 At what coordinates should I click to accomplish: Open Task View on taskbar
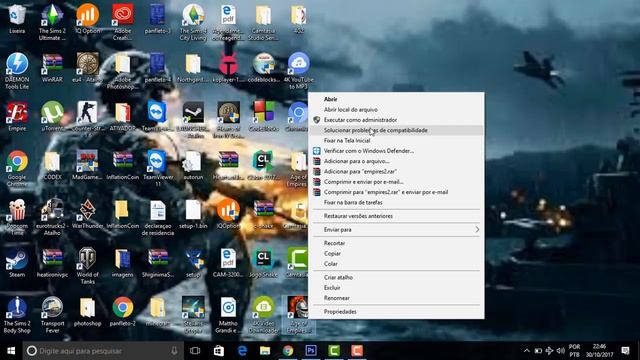tap(195, 351)
